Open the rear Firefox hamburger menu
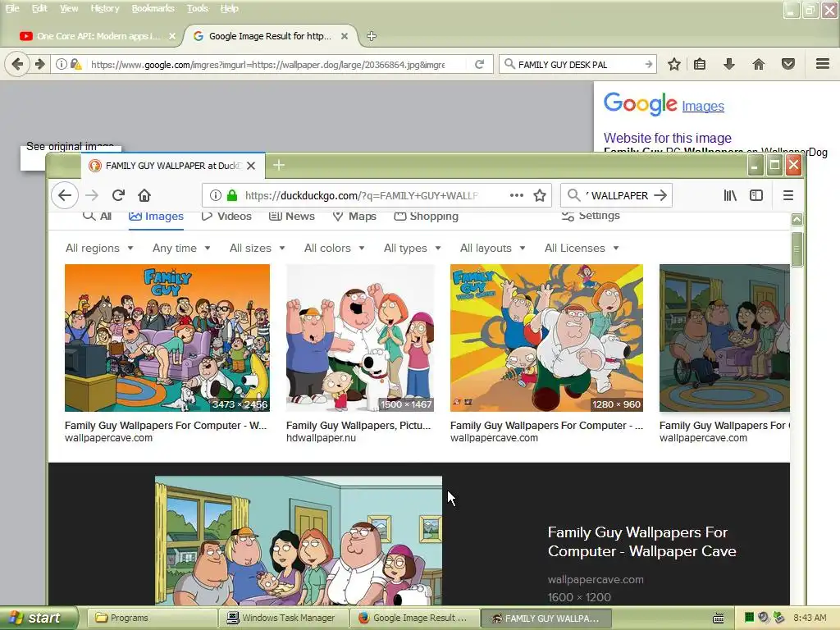 tap(823, 64)
